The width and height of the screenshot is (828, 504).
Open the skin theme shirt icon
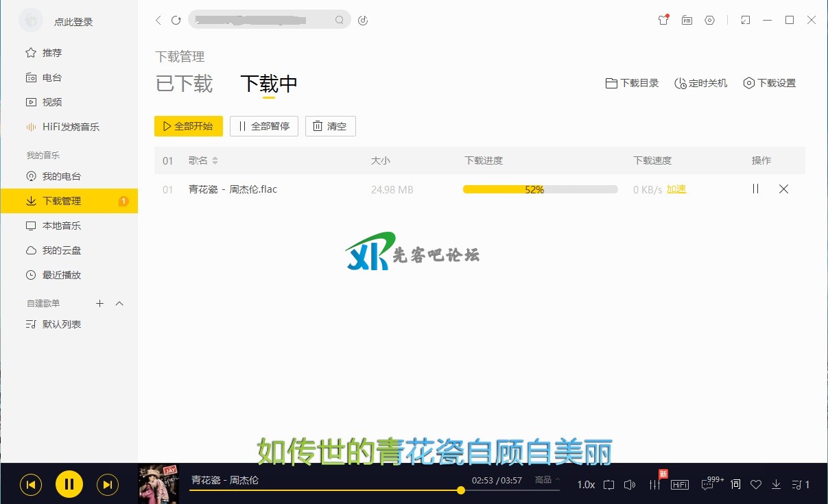(663, 21)
